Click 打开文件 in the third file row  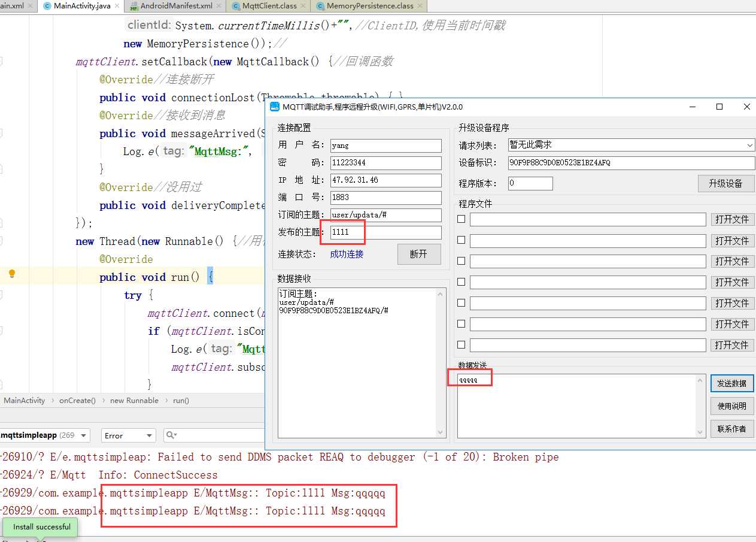[x=733, y=261]
